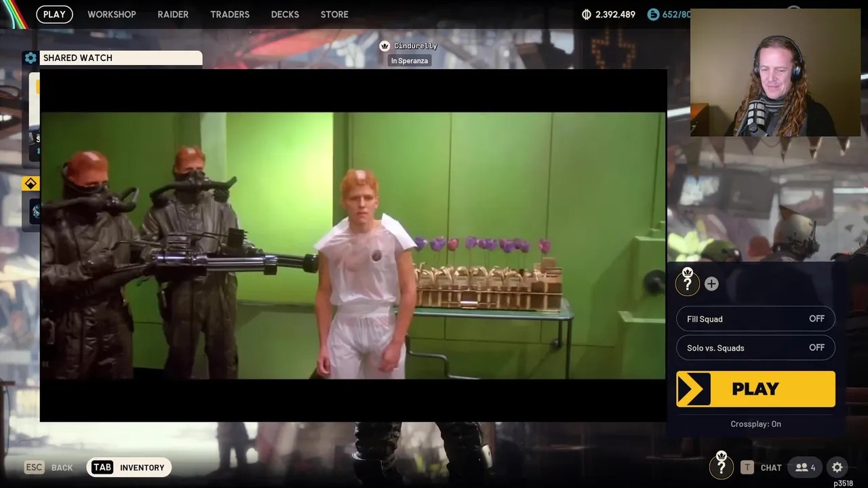Click the blue token currency icon
This screenshot has width=868, height=488.
pyautogui.click(x=653, y=14)
